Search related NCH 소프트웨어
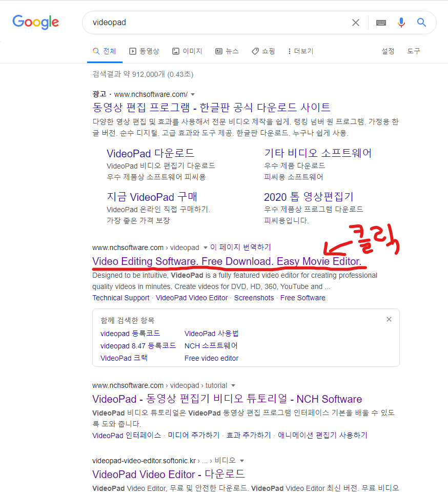This screenshot has width=448, height=496. click(x=211, y=346)
